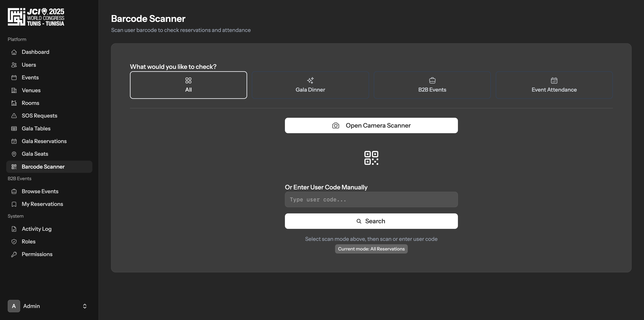
Task: Click the magnifier icon on Search button
Action: click(x=359, y=221)
